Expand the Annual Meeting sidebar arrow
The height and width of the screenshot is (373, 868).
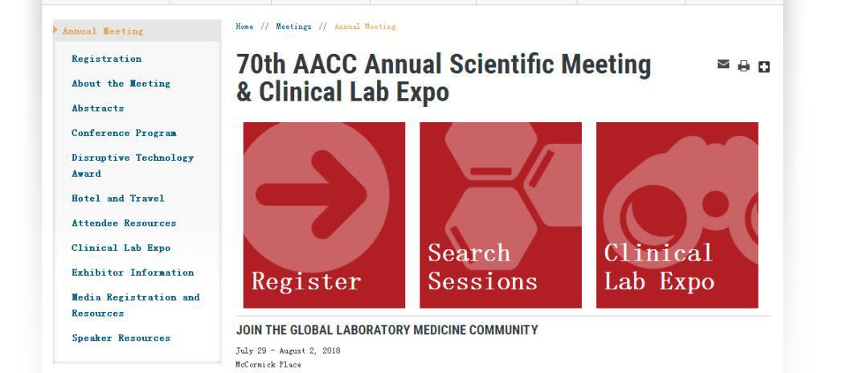click(x=55, y=30)
